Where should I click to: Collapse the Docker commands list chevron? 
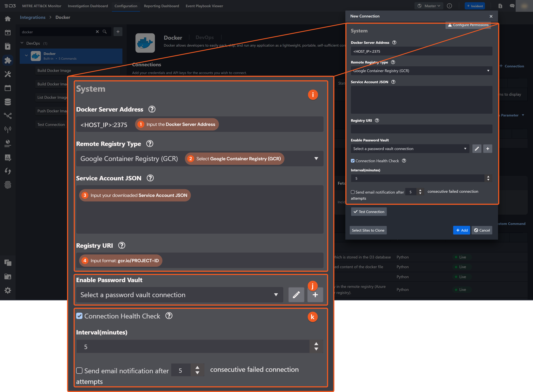(x=26, y=55)
